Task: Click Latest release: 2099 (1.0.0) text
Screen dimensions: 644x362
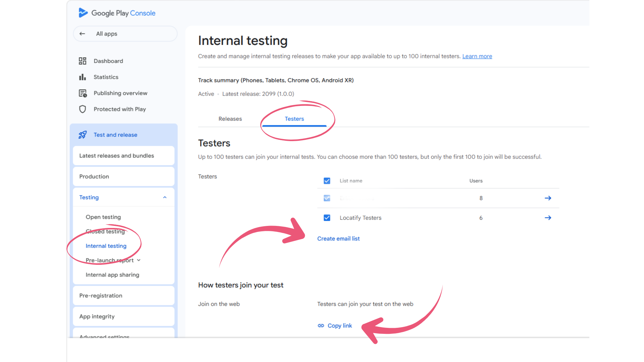Action: tap(258, 94)
